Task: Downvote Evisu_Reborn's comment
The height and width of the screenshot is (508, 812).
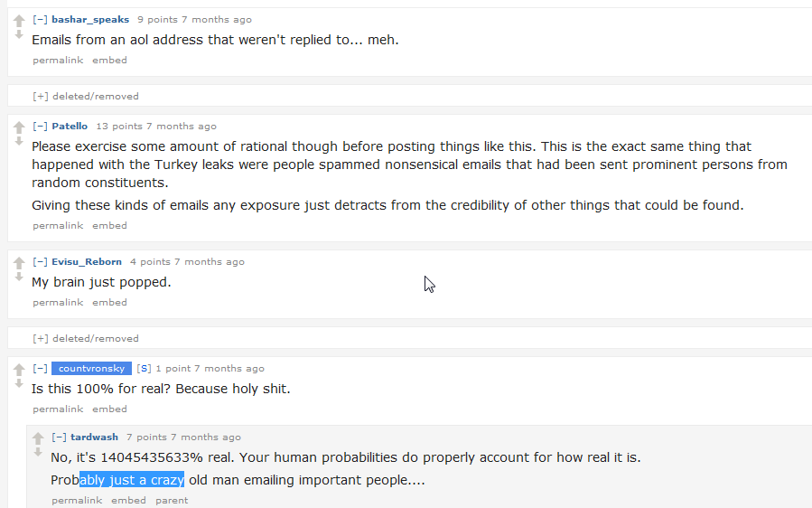Action: (x=19, y=277)
